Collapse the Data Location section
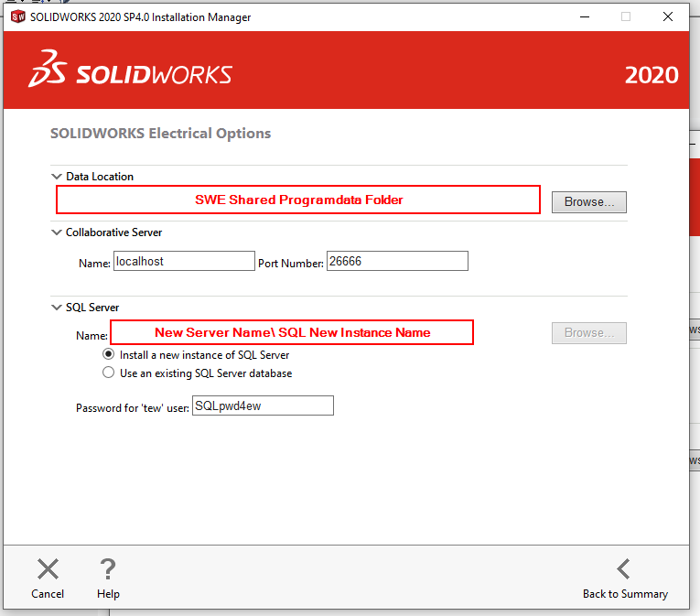 (57, 177)
